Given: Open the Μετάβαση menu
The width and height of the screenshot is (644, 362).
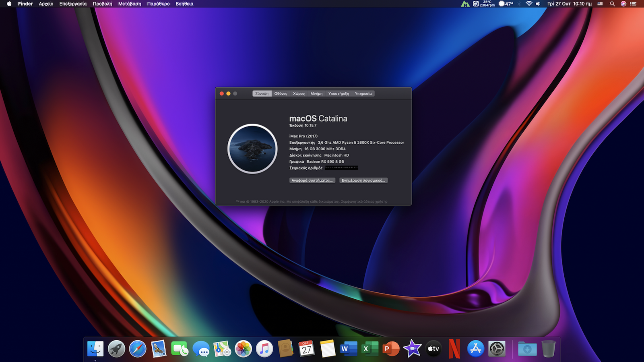Looking at the screenshot, I should tap(130, 4).
